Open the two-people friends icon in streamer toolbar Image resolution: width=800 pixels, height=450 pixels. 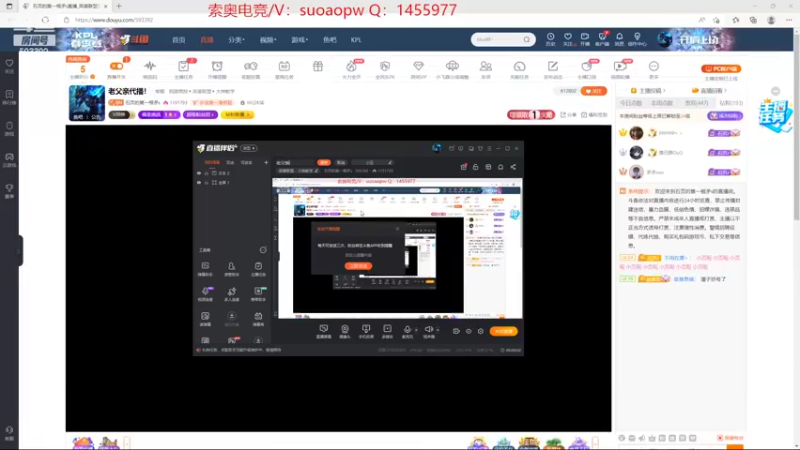[486, 66]
